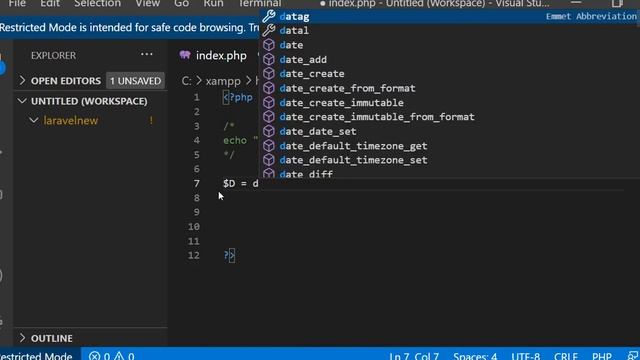Change end of line sequence CRLF
Image resolution: width=640 pixels, height=360 pixels.
point(566,356)
